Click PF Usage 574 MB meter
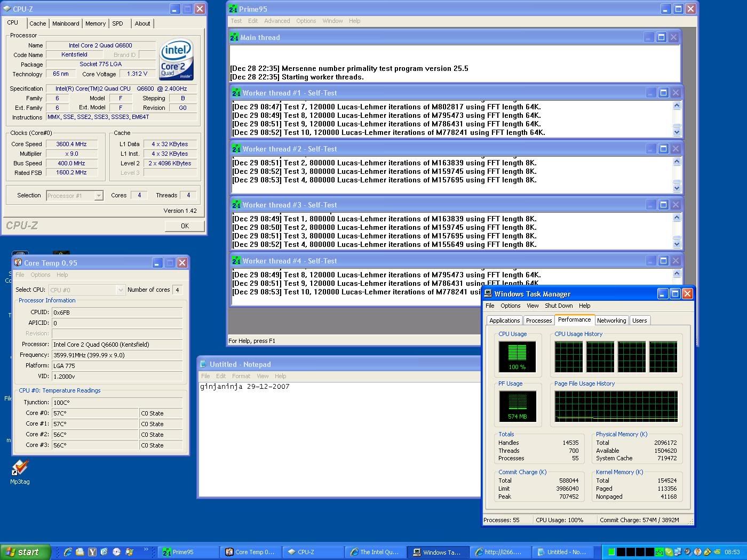Viewport: 747px width, 560px height. coord(517,406)
